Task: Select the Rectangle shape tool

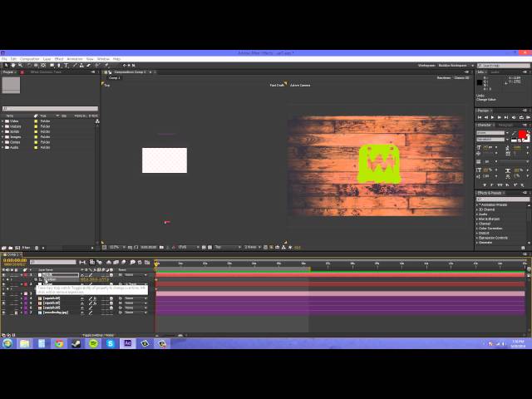Action: [x=52, y=65]
